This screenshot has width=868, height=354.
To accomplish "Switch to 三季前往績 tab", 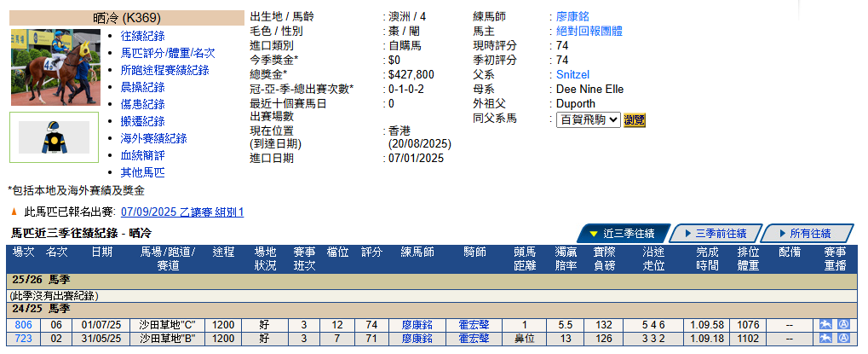I will click(x=716, y=233).
